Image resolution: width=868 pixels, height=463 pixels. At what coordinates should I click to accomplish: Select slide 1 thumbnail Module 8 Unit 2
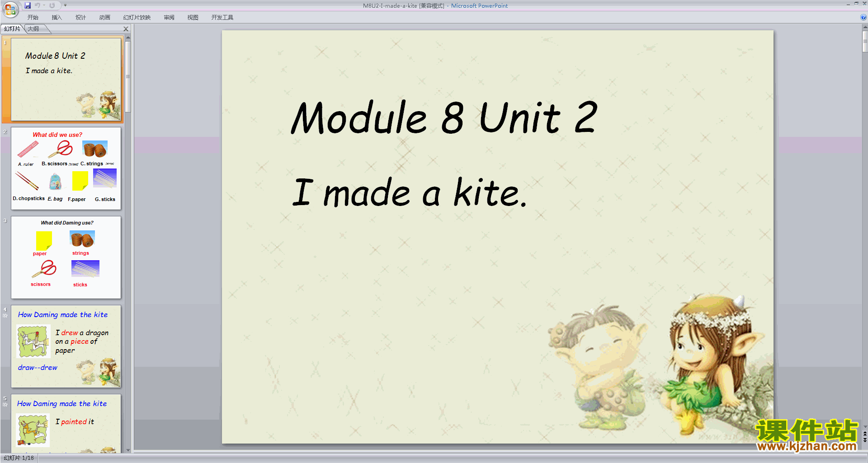pos(66,80)
